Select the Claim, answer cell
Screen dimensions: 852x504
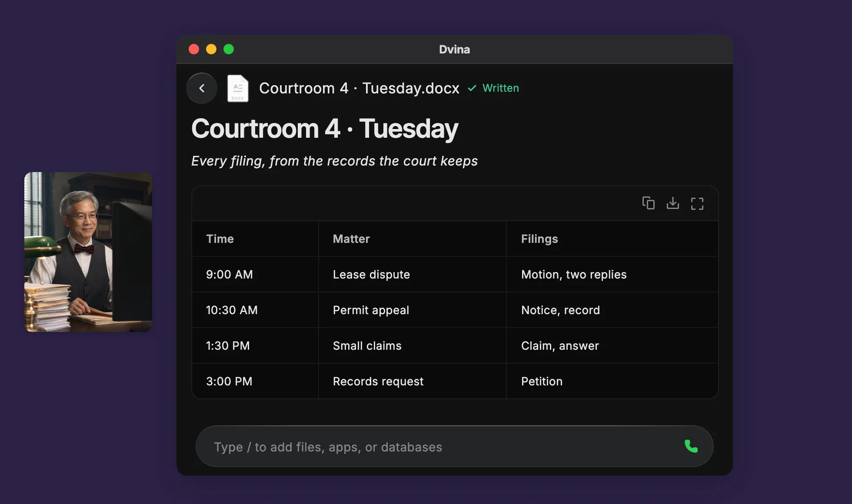[612, 345]
